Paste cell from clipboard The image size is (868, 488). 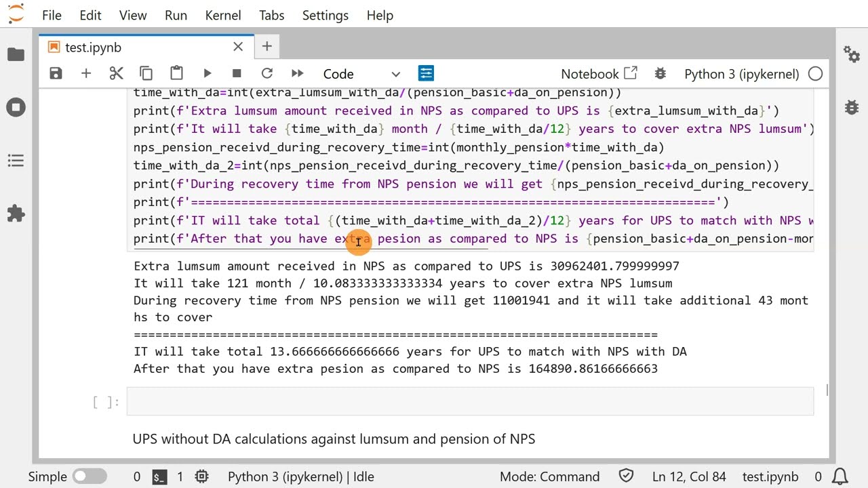(176, 73)
